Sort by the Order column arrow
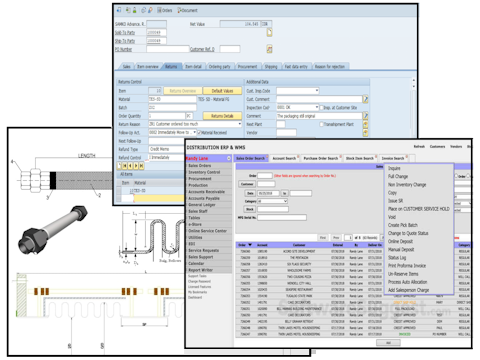480x360 pixels. pyautogui.click(x=250, y=245)
